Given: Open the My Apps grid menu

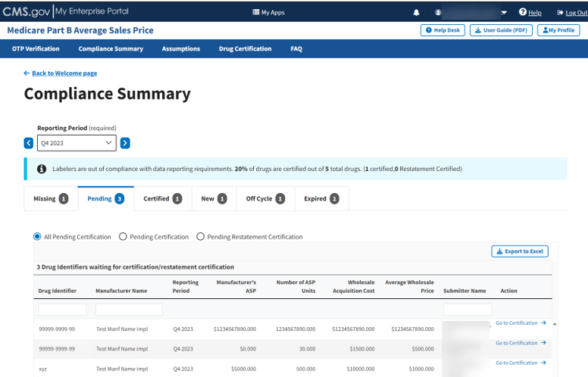Looking at the screenshot, I should click(x=255, y=12).
